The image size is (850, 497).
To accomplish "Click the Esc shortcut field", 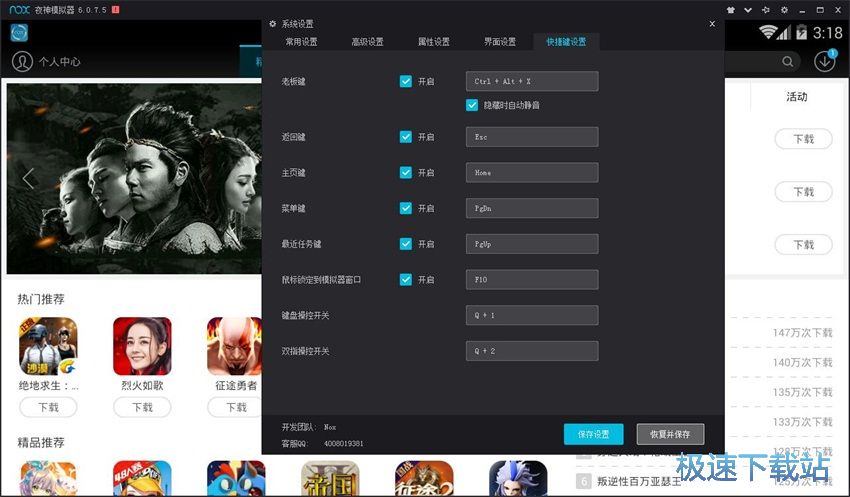I will [x=532, y=137].
